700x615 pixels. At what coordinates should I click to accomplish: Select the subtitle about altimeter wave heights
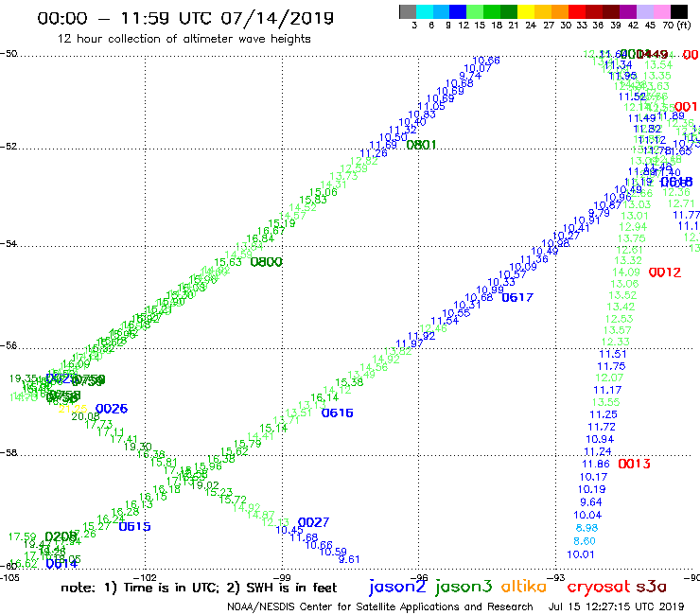coord(184,39)
